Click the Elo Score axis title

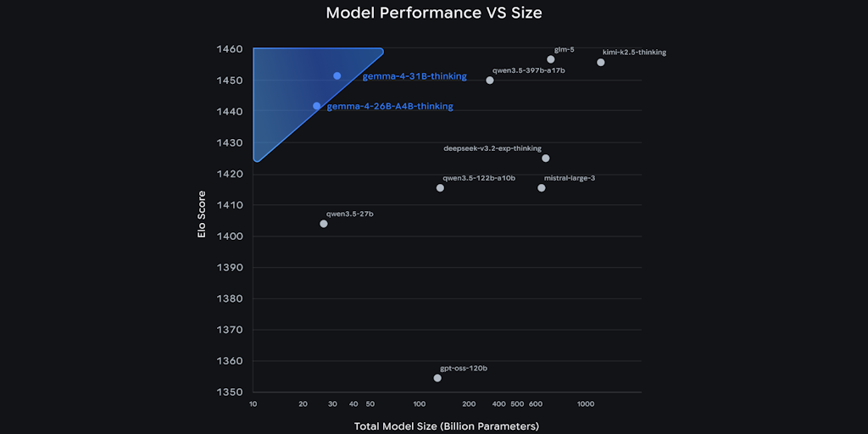[x=202, y=217]
